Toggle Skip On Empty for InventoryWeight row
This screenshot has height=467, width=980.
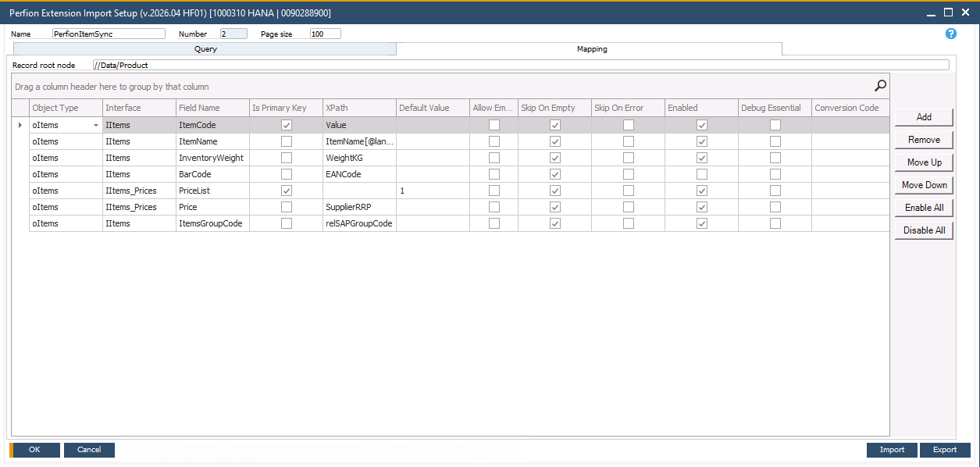click(x=555, y=158)
